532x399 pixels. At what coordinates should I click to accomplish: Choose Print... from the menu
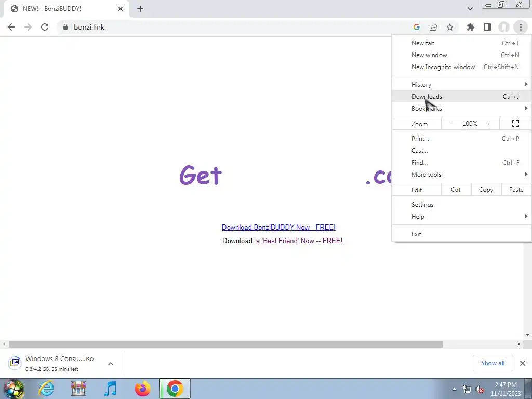pyautogui.click(x=461, y=138)
